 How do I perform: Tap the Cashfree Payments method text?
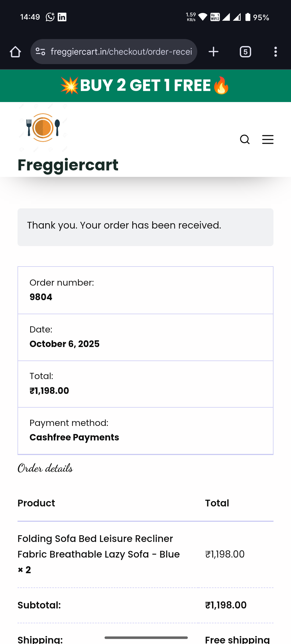click(x=74, y=437)
